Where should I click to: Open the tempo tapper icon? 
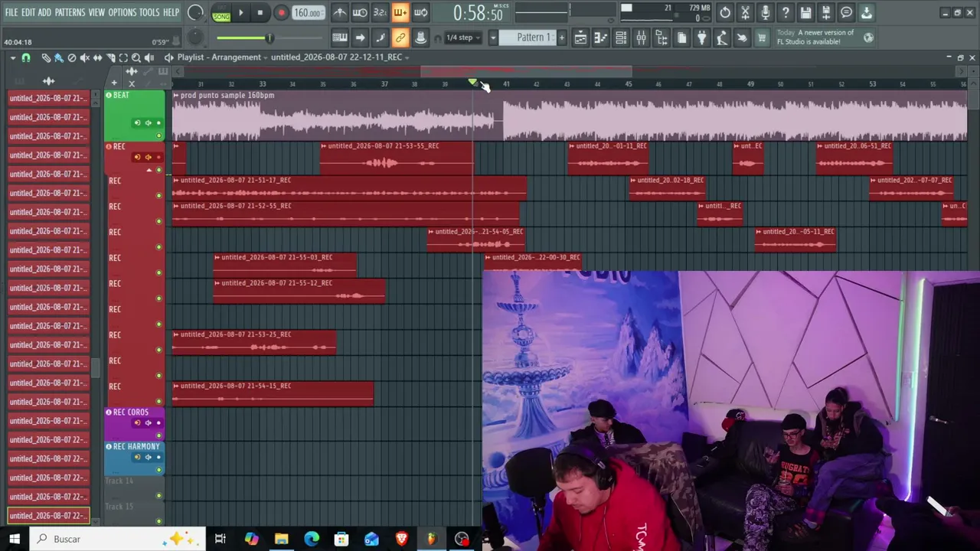click(x=721, y=37)
